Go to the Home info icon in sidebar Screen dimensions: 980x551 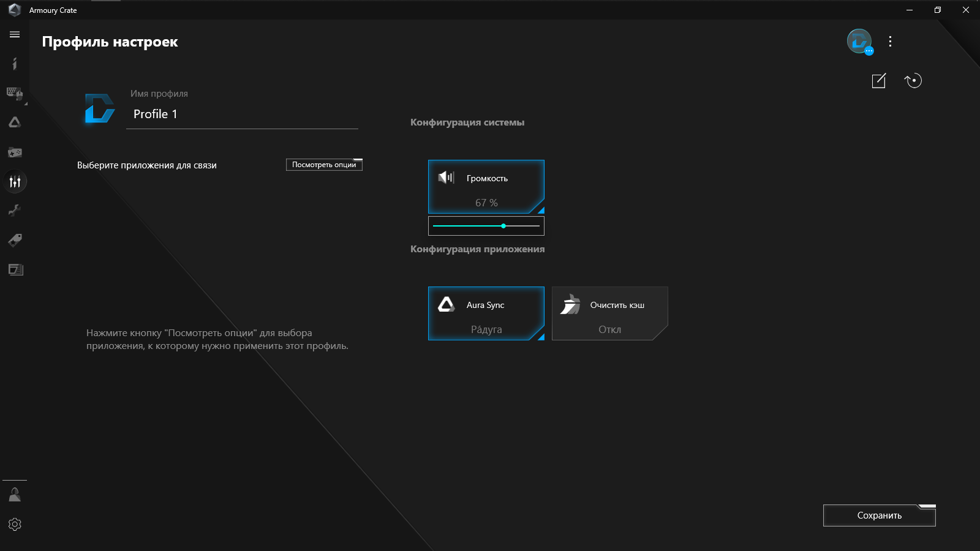(x=15, y=64)
